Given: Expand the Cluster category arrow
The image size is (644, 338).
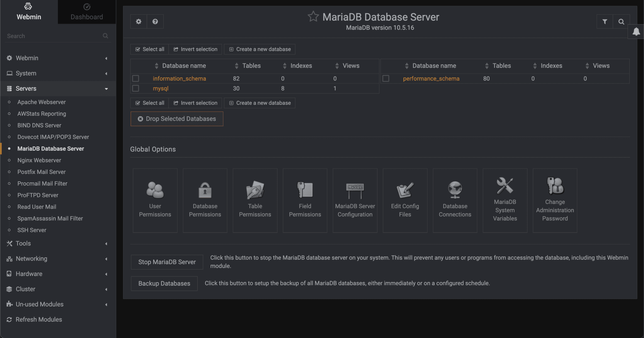Looking at the screenshot, I should click(x=106, y=289).
